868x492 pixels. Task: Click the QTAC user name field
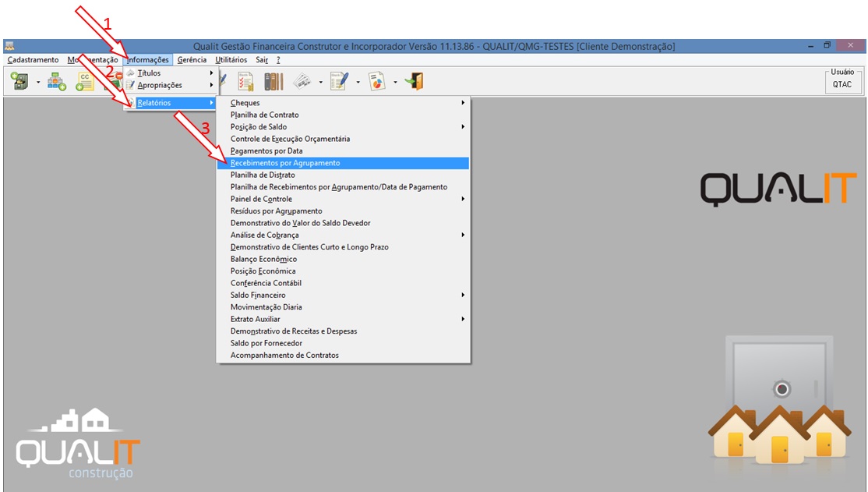click(x=842, y=84)
